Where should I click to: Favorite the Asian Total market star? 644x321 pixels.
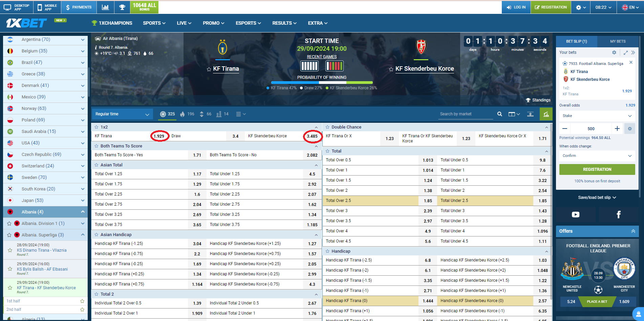pos(96,165)
